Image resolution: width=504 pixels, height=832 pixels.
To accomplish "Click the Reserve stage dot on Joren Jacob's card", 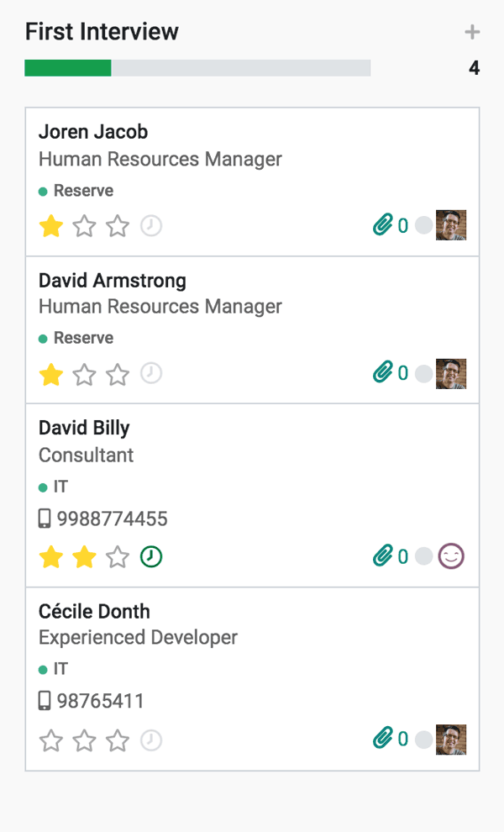I will [44, 191].
